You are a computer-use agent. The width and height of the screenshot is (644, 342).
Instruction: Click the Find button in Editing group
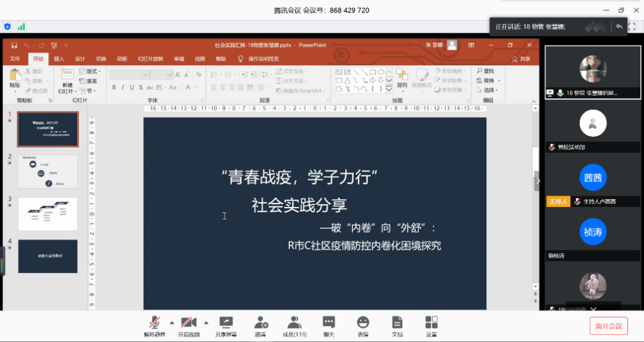pyautogui.click(x=485, y=71)
